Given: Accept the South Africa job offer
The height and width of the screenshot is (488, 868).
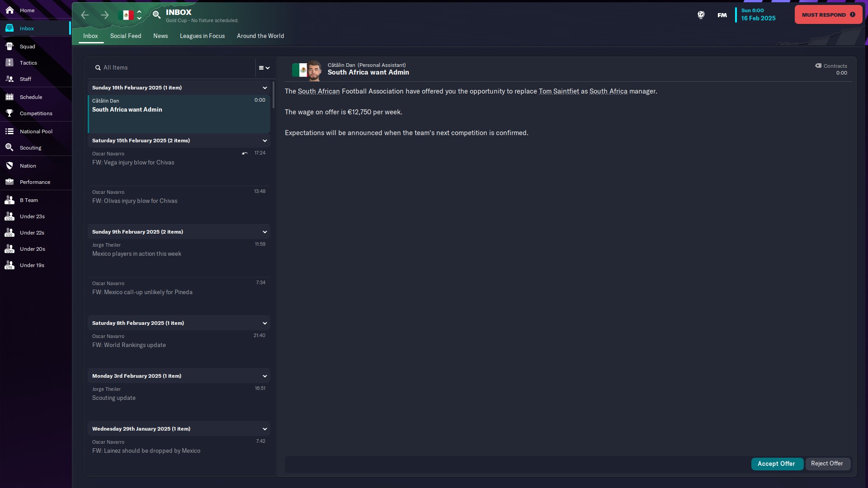Looking at the screenshot, I should [777, 464].
